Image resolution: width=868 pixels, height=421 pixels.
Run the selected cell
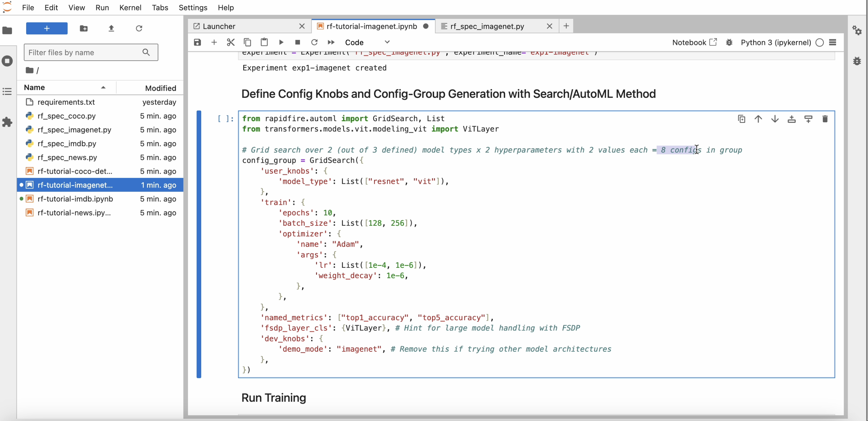[281, 42]
